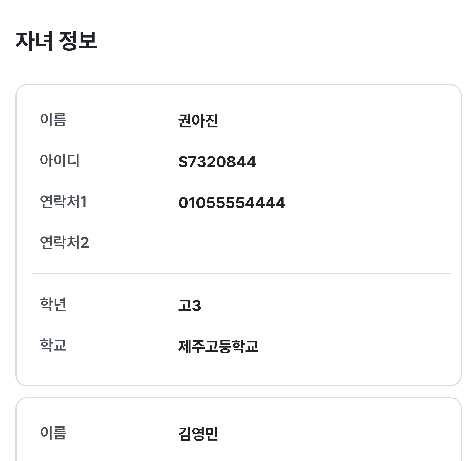Click the 이름 label beside 김영민

pyautogui.click(x=53, y=433)
